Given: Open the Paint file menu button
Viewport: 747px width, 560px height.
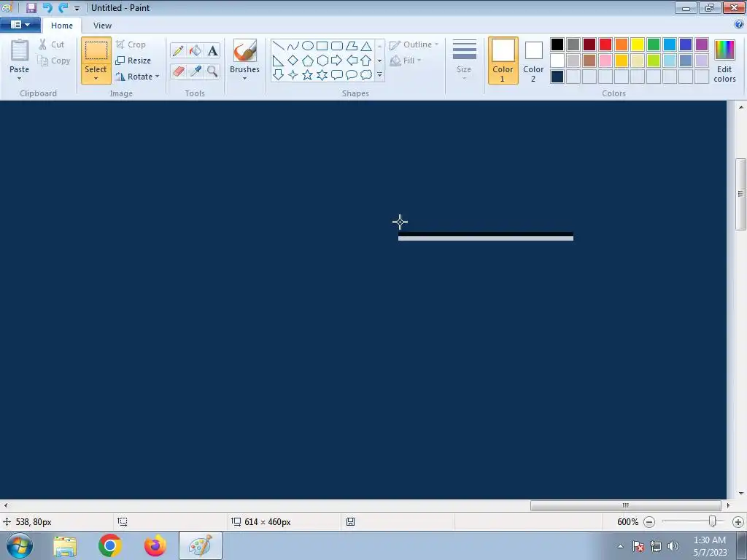Looking at the screenshot, I should (x=20, y=25).
